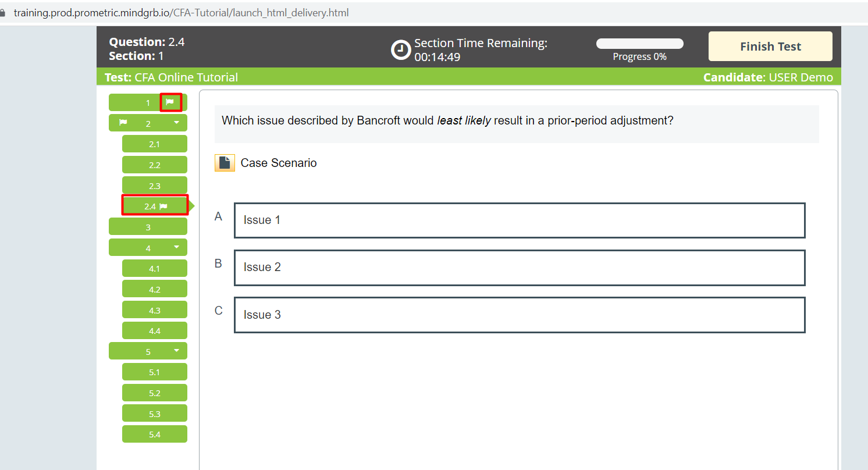
Task: Click the clock icon by time remaining
Action: point(401,50)
